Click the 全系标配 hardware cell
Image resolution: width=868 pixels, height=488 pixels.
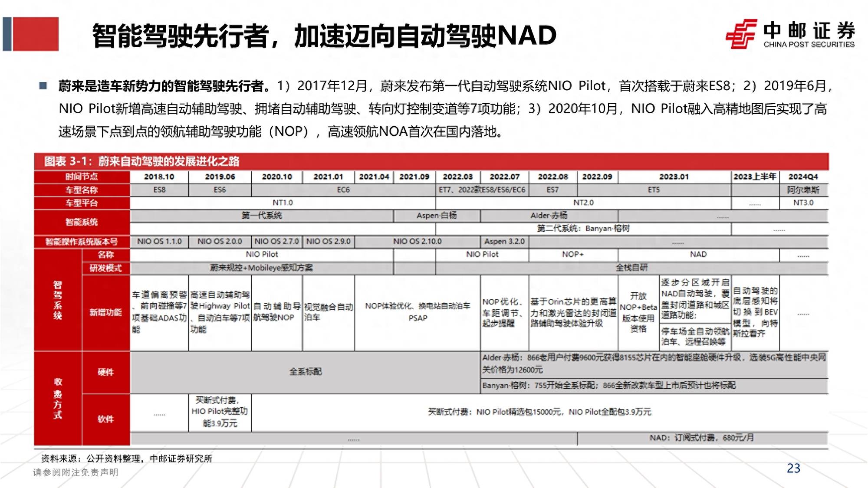(x=305, y=372)
